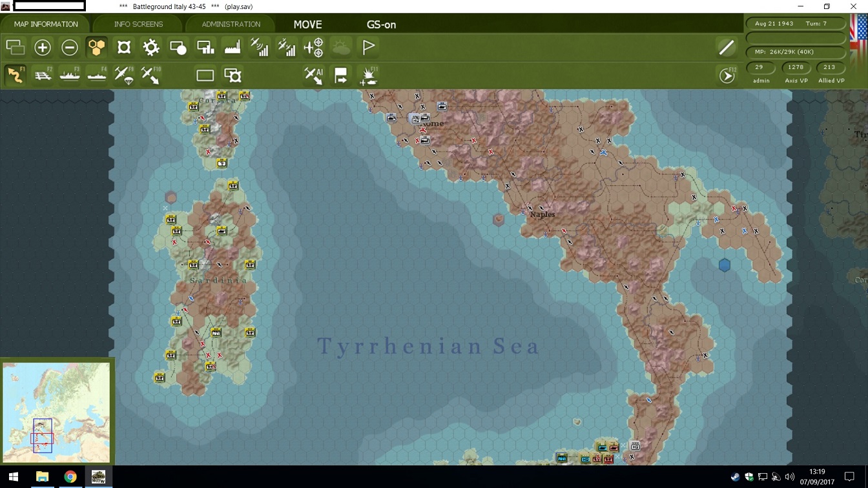Open Google Chrome from the taskbar
The image size is (868, 488).
click(x=70, y=477)
